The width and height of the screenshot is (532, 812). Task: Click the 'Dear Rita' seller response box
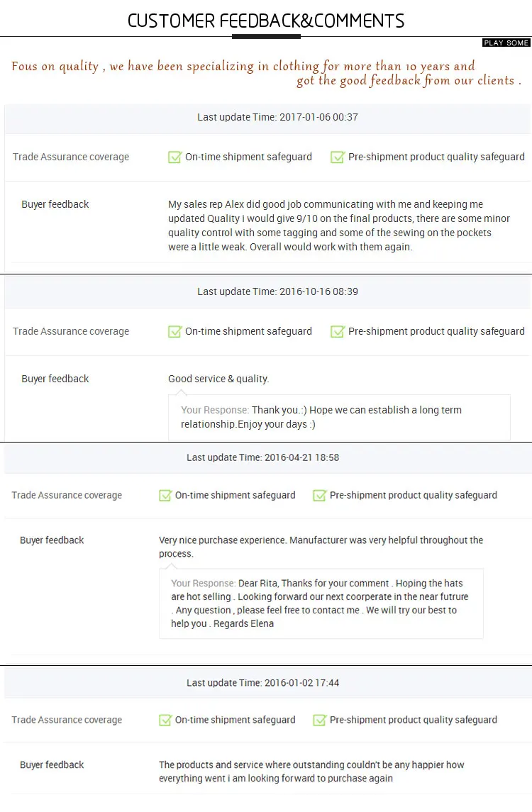pos(321,604)
